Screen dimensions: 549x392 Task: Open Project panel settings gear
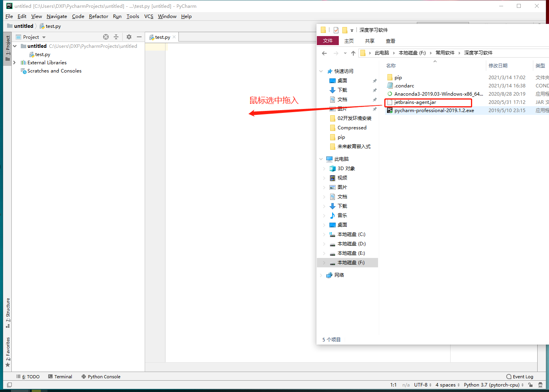click(x=129, y=36)
